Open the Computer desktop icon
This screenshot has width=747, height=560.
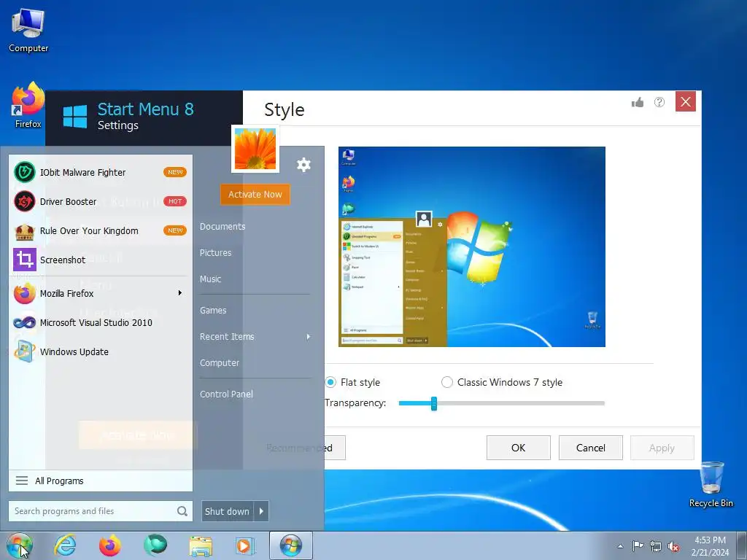tap(28, 31)
